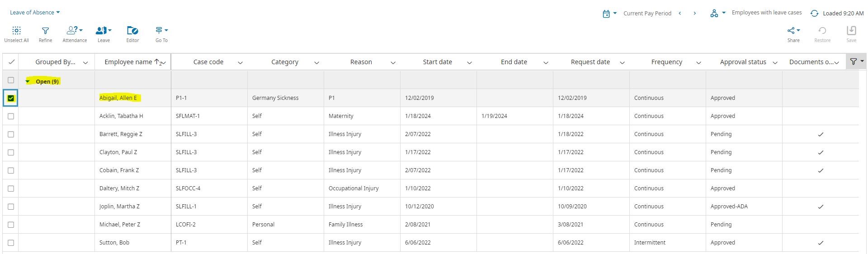Open the Refine filter tool
This screenshot has height=254, width=868.
pyautogui.click(x=45, y=31)
